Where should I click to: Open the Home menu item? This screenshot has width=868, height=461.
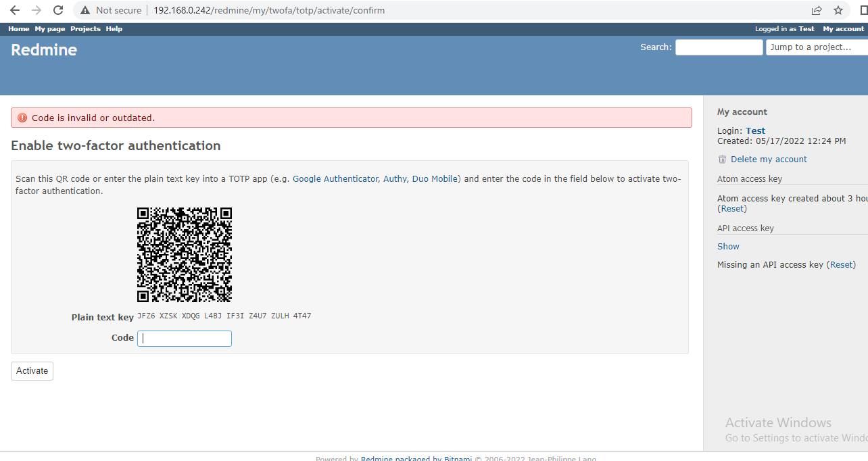pyautogui.click(x=19, y=29)
